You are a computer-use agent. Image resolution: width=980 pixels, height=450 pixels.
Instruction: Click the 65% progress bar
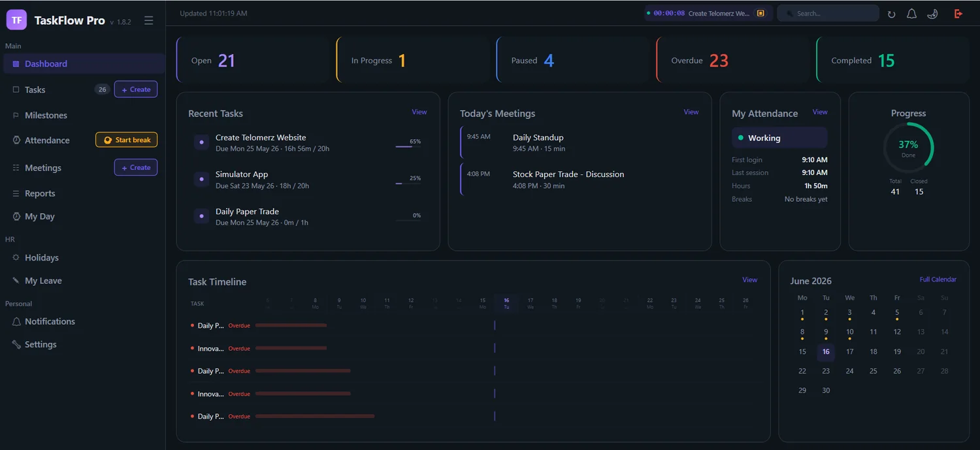(x=408, y=147)
